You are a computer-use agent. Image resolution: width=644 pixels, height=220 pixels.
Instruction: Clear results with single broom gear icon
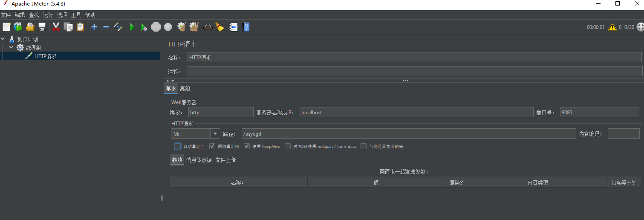click(182, 27)
